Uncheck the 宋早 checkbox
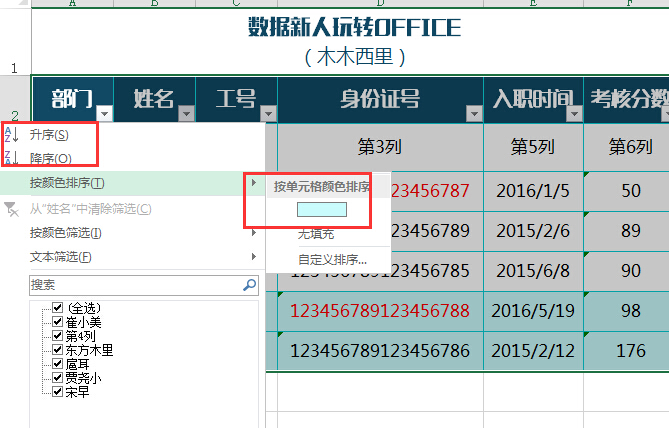The height and width of the screenshot is (428, 669). coord(58,391)
